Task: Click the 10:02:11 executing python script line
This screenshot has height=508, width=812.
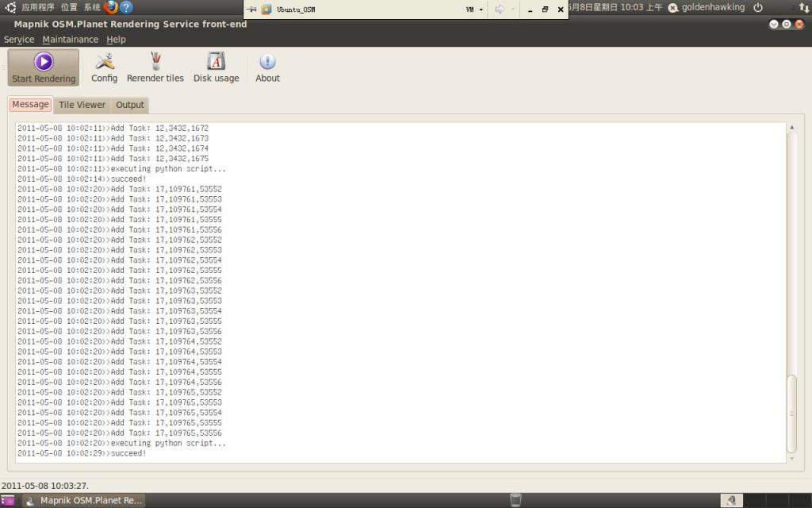Action: (121, 168)
